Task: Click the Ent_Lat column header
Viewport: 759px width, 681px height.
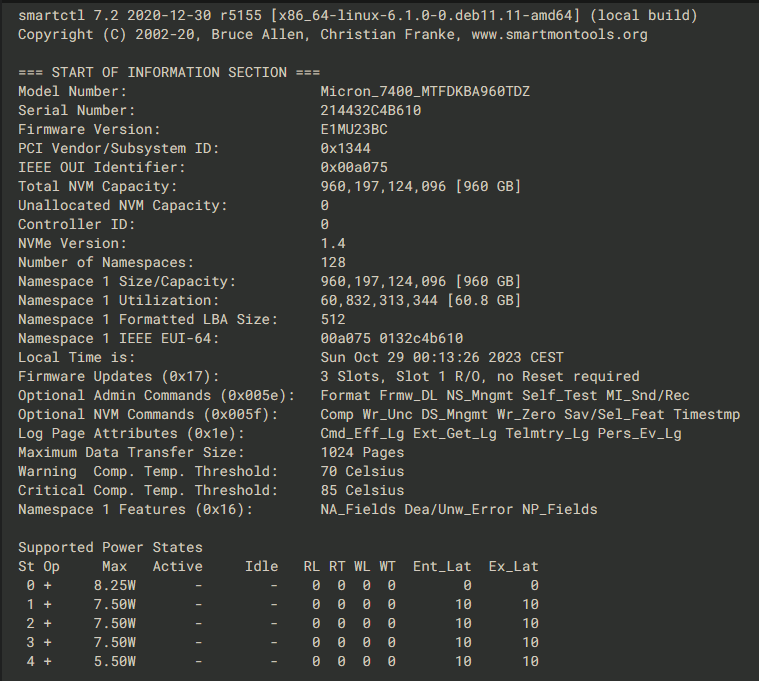Action: click(442, 566)
